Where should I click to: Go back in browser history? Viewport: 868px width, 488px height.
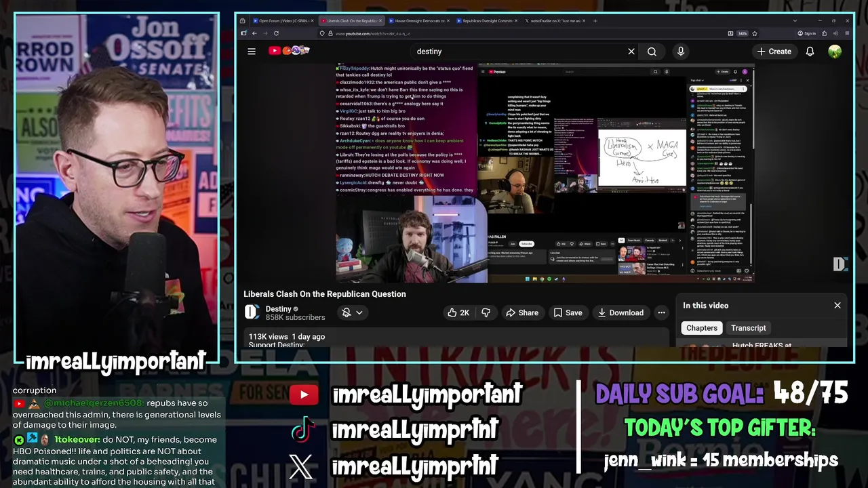point(254,33)
